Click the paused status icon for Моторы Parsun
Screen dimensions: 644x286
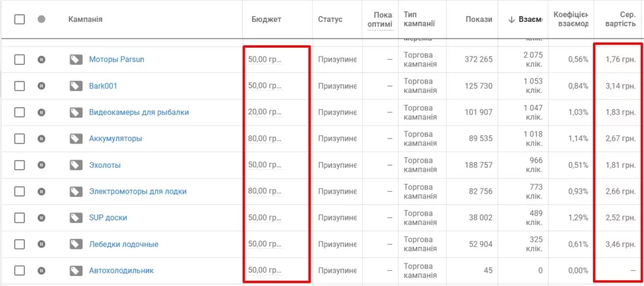coord(41,60)
